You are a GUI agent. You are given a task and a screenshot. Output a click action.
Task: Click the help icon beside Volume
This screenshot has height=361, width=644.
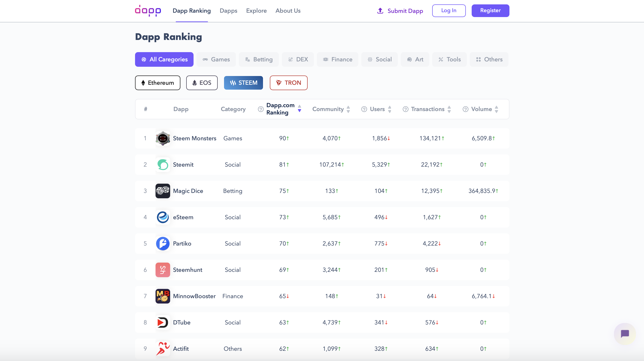(x=465, y=109)
